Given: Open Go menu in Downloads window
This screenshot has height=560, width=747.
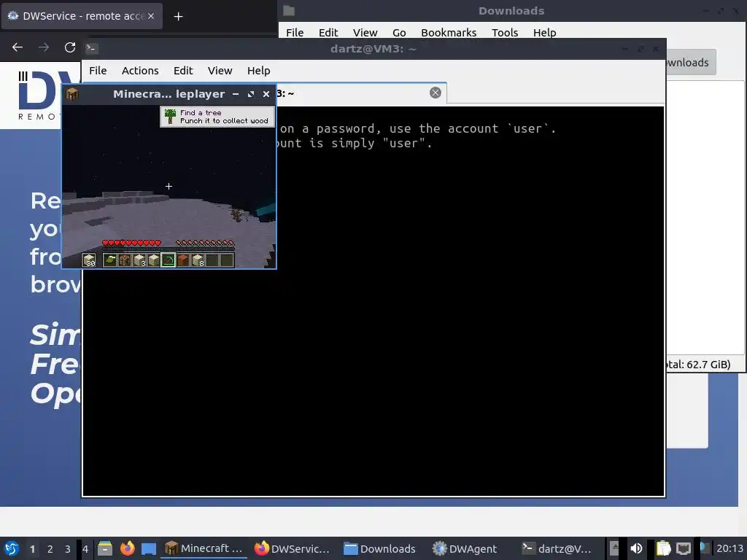Looking at the screenshot, I should [399, 32].
